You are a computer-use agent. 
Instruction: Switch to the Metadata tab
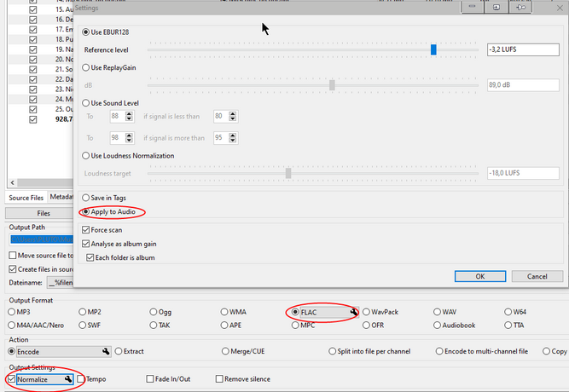61,197
